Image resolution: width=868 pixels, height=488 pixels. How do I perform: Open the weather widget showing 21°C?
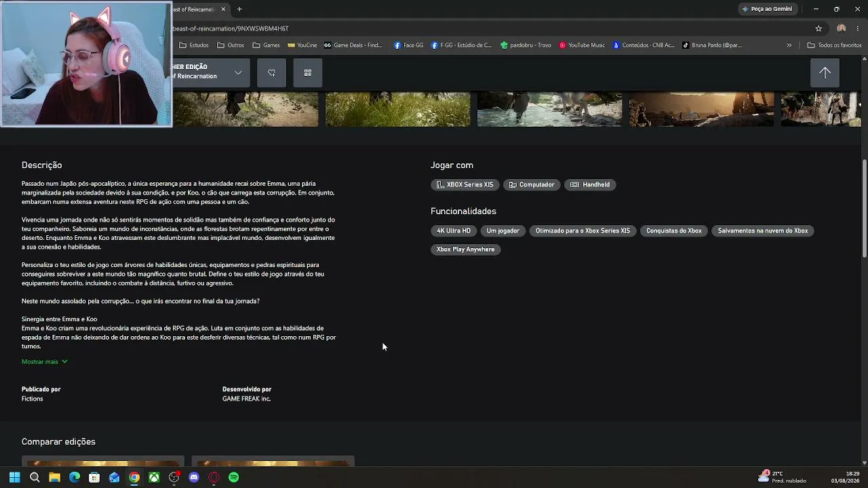coord(783,477)
